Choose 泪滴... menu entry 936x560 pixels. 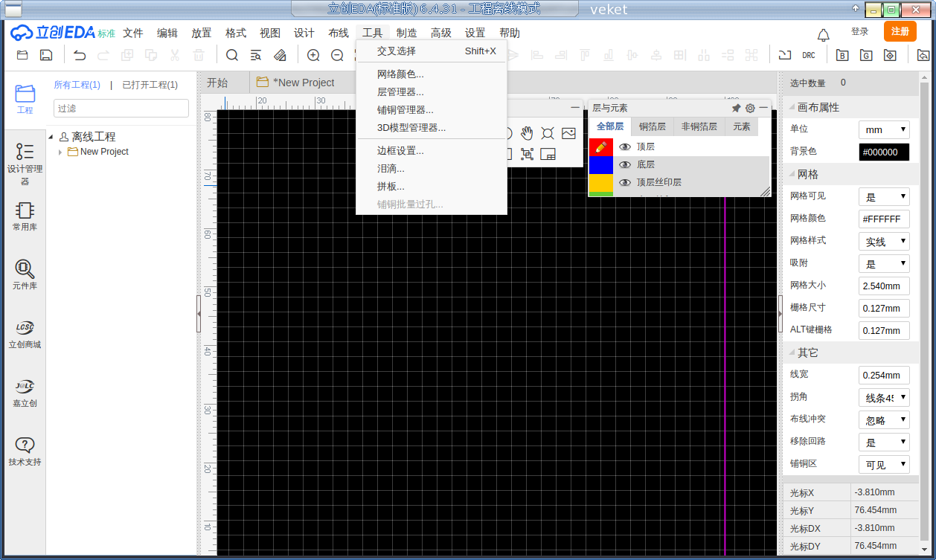coord(432,169)
